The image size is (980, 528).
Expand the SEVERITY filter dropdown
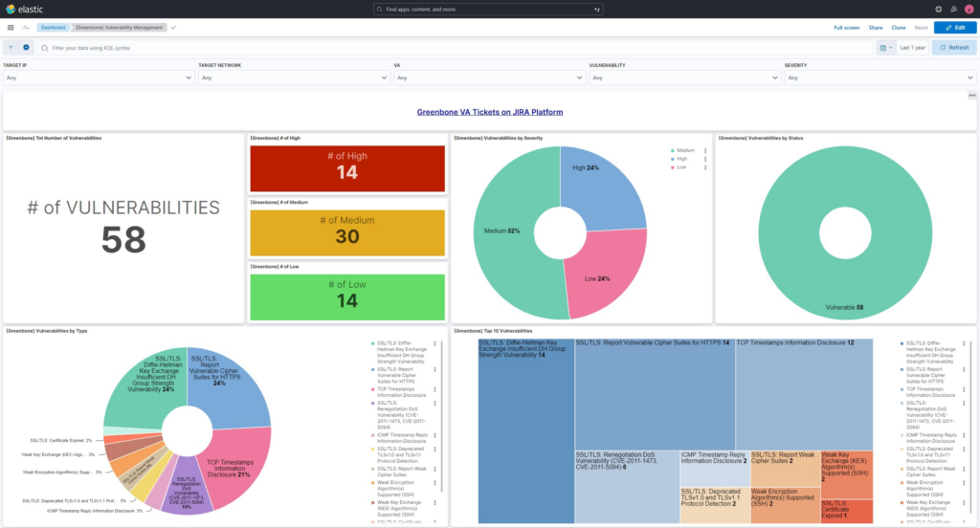(880, 78)
